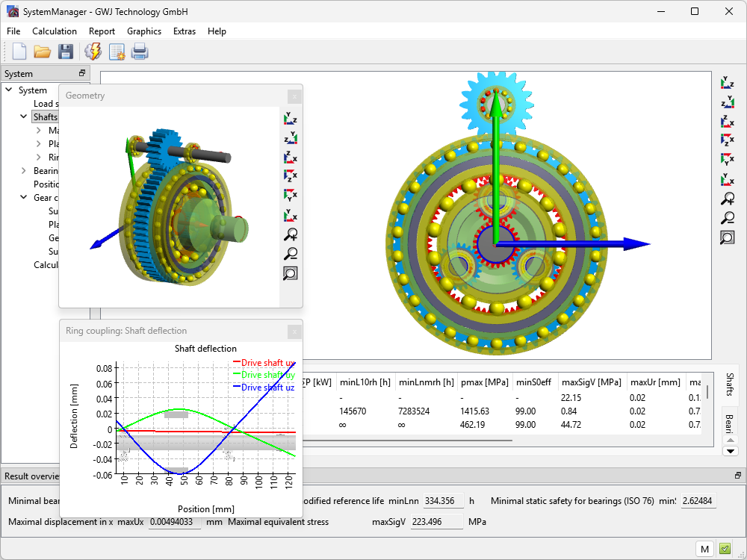Zoom in using main view magnifier plus
Screen dimensions: 747x560
tap(728, 199)
